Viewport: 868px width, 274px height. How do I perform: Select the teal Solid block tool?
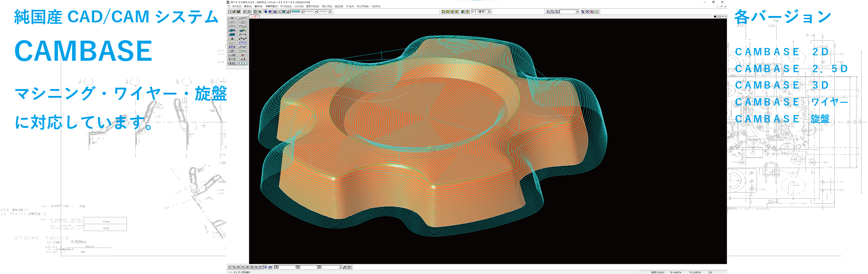(232, 34)
